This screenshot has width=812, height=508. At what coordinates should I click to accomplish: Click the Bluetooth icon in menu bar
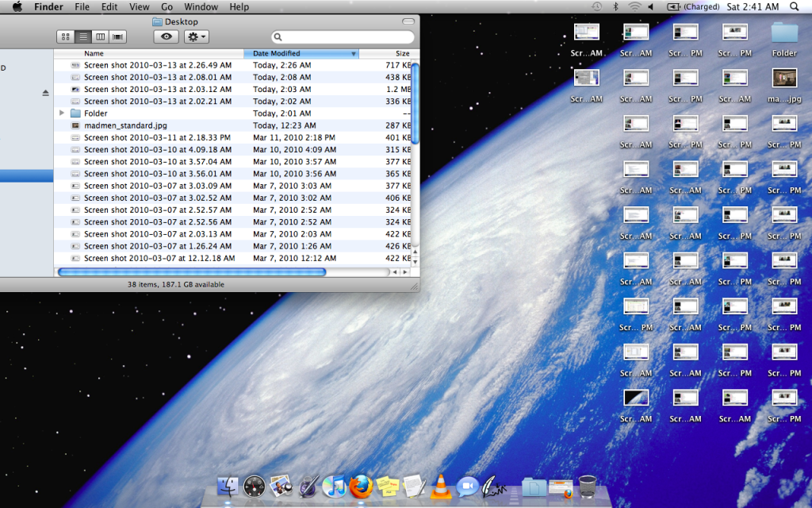coord(615,6)
